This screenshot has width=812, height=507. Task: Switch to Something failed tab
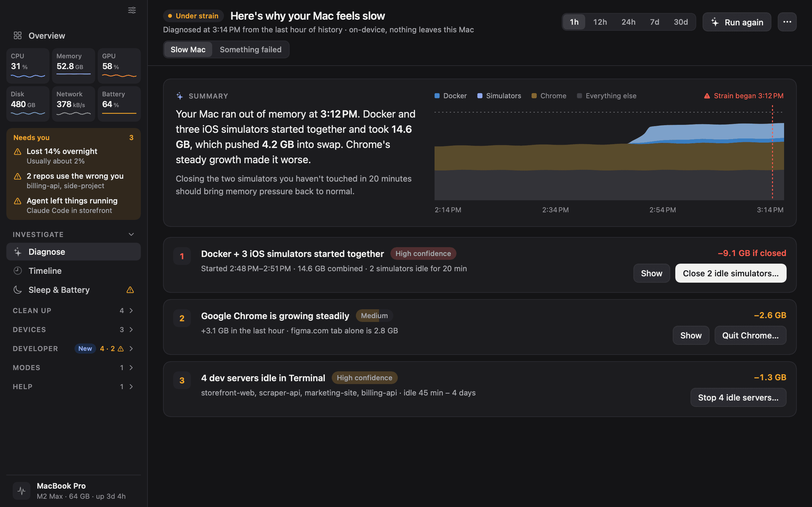(x=250, y=50)
